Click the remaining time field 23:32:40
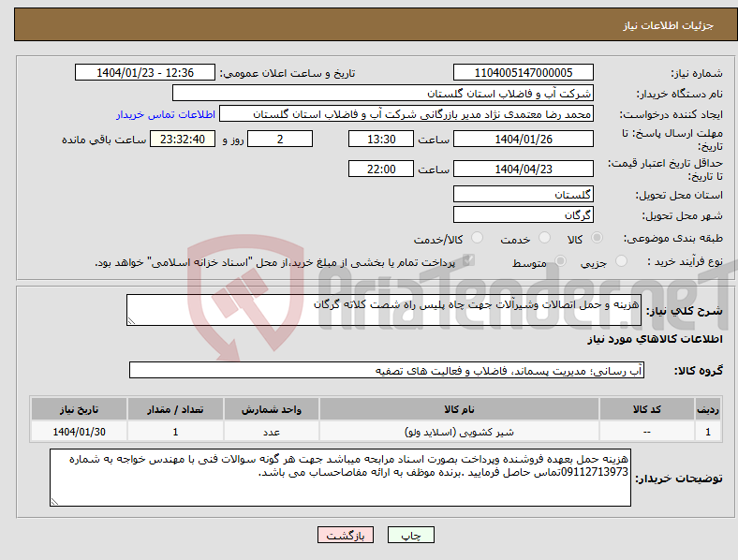The width and height of the screenshot is (738, 560). [x=183, y=140]
